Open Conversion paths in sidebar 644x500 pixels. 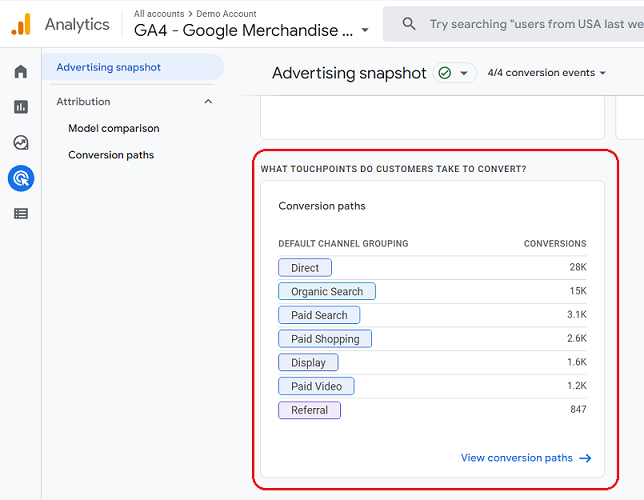coord(111,155)
